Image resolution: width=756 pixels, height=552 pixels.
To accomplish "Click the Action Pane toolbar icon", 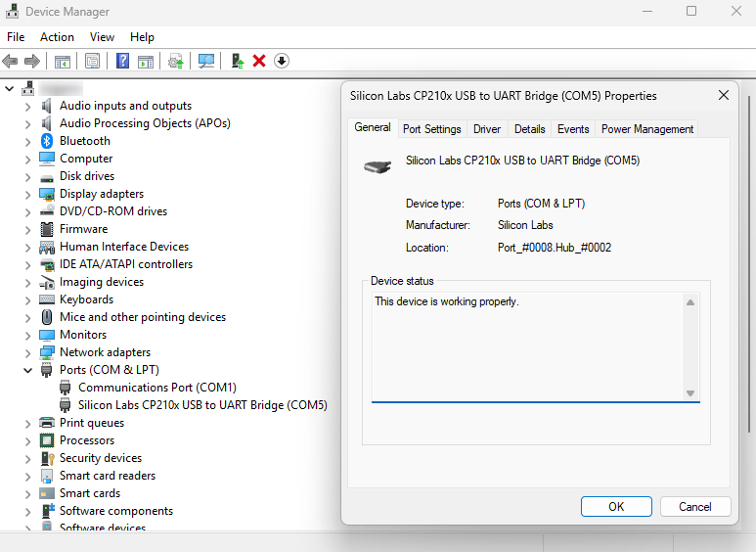I will coord(146,62).
